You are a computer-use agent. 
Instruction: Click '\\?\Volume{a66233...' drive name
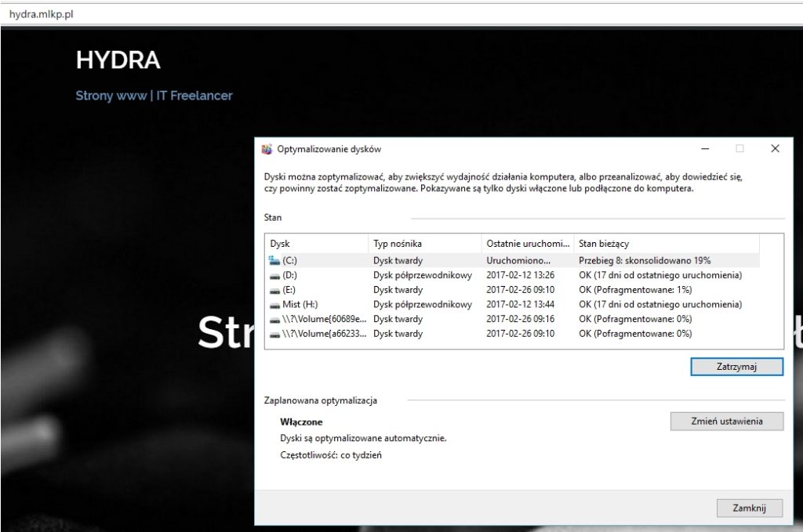pyautogui.click(x=324, y=334)
